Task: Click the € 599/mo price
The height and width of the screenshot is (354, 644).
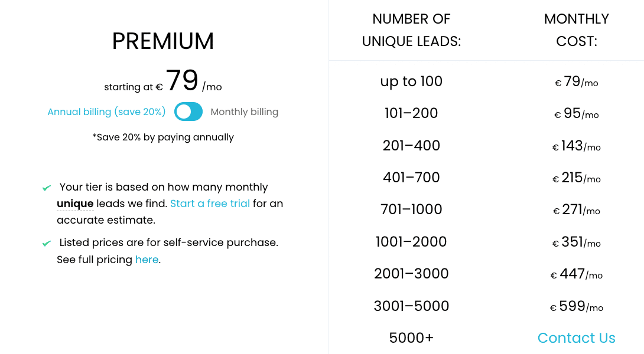Action: (x=576, y=306)
